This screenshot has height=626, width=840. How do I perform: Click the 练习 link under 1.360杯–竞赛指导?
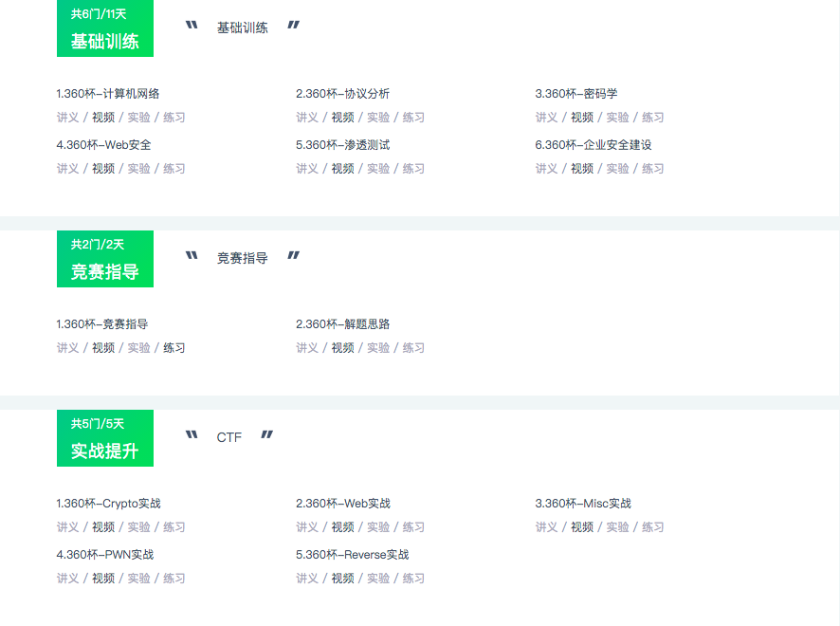(x=173, y=348)
